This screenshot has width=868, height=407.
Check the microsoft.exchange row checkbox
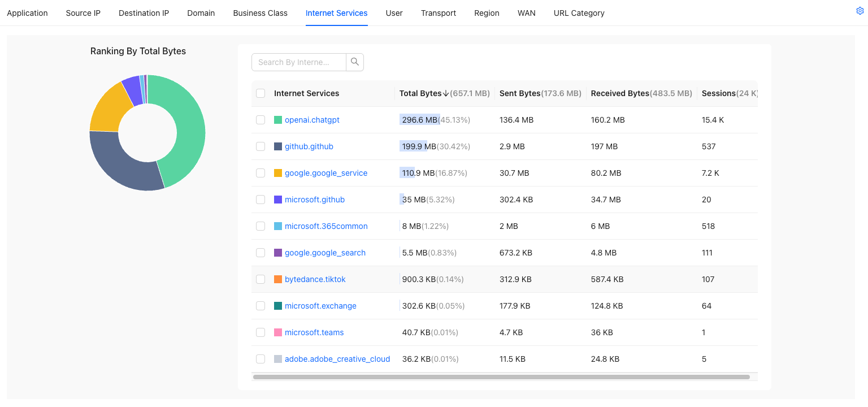click(261, 306)
